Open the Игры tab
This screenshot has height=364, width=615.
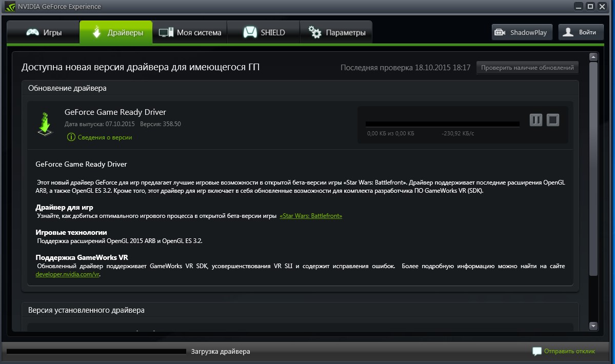pos(43,32)
